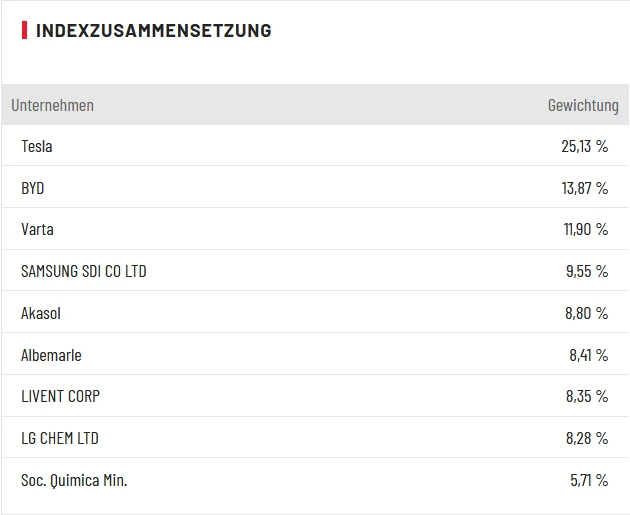Click the 5,71 % weighting value
Viewport: 630px width, 515px height.
(x=589, y=480)
